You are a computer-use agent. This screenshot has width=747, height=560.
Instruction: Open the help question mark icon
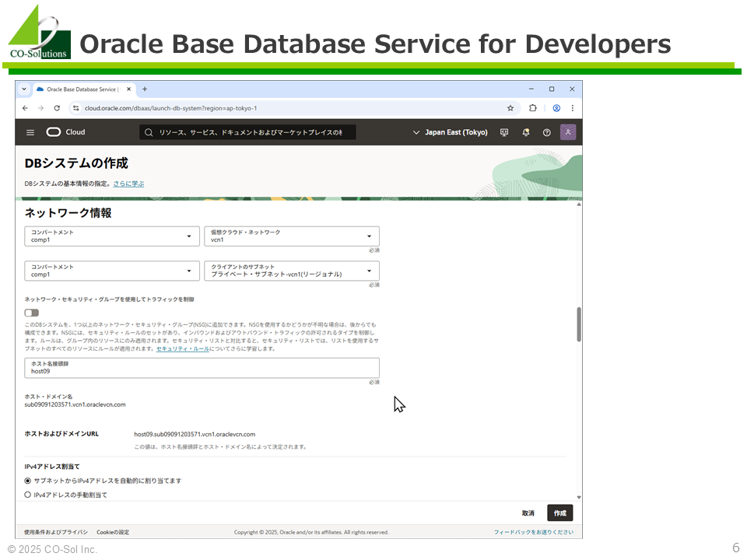(x=547, y=132)
